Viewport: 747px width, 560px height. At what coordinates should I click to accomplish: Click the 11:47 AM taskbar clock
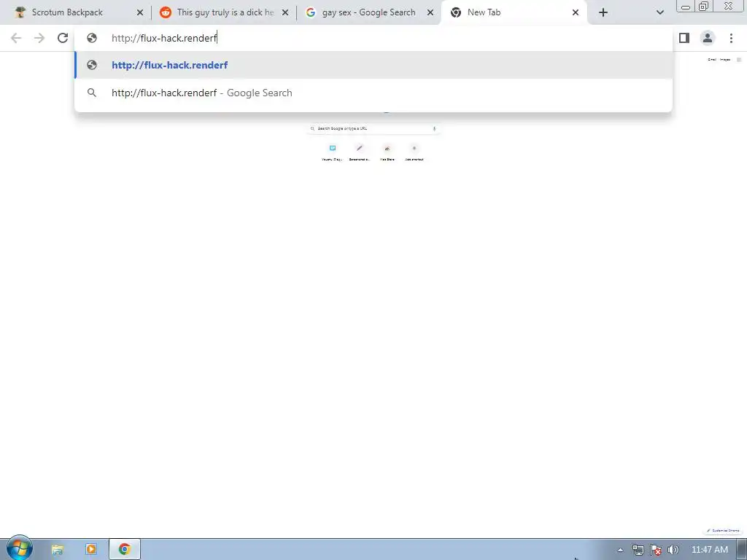[x=709, y=550]
